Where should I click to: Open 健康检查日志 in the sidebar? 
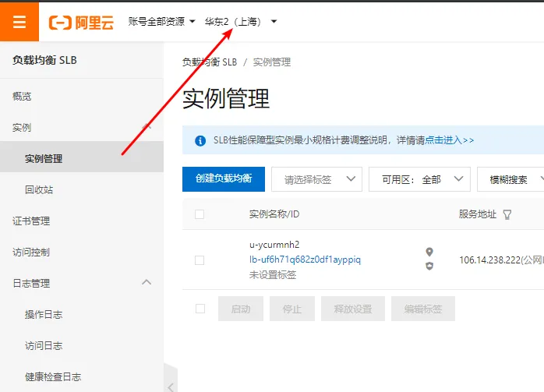pos(53,377)
